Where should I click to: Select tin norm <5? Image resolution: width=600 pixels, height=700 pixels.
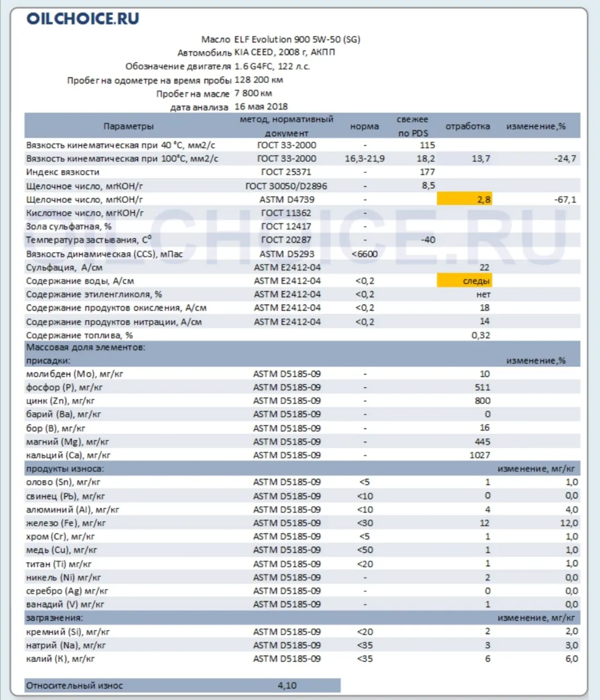coord(364,482)
